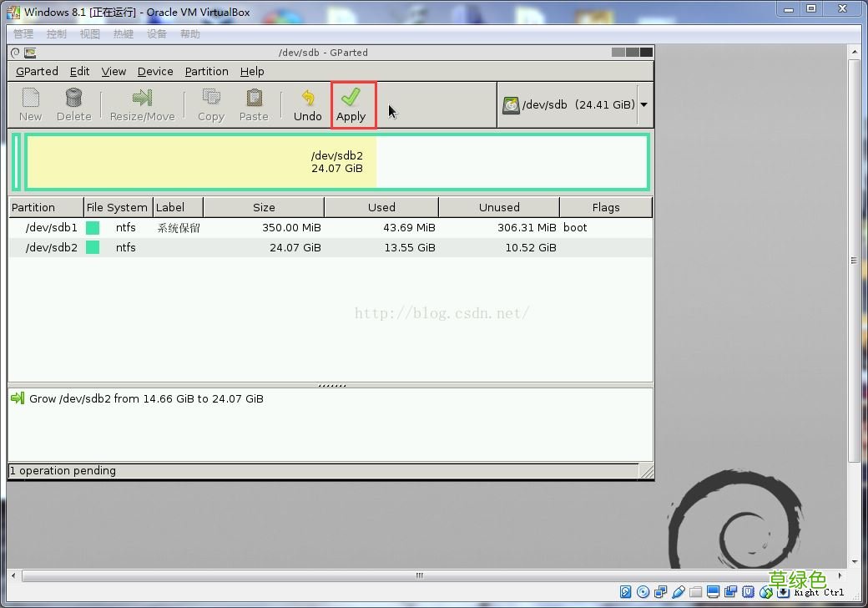Screen dimensions: 868x608
Task: Click the New partition icon
Action: coord(30,98)
